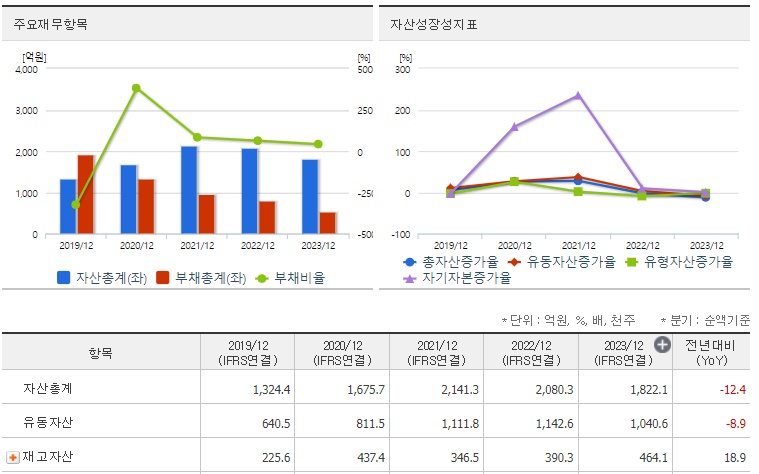Click the 자산총계 value 1,822.1
Screen dimensions: 759x474
tap(649, 389)
